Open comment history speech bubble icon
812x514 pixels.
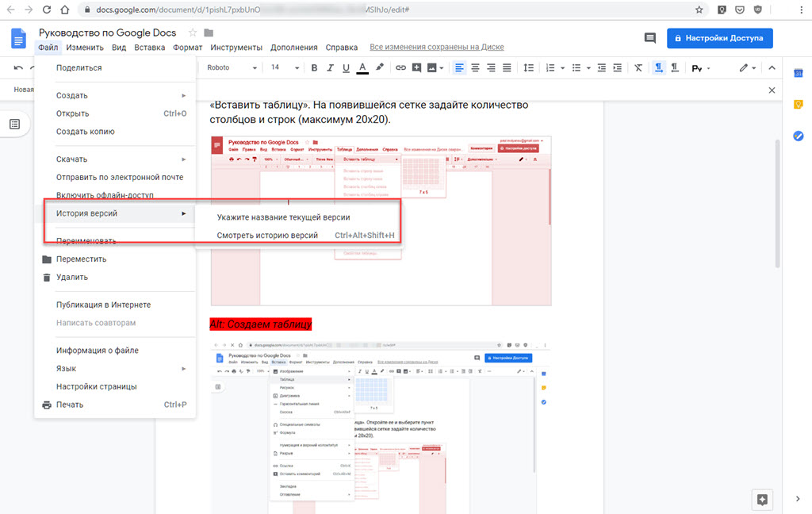(650, 38)
